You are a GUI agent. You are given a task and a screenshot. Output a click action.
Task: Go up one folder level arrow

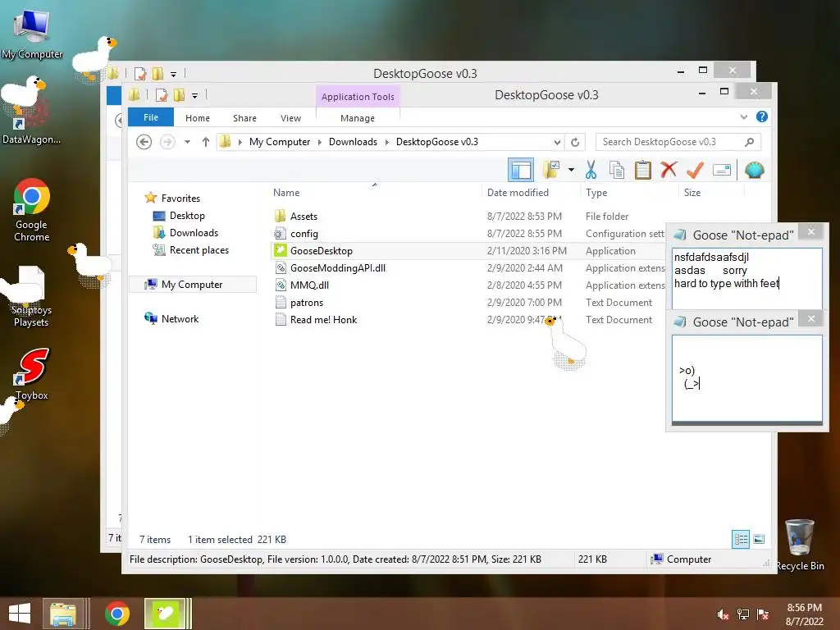tap(206, 142)
